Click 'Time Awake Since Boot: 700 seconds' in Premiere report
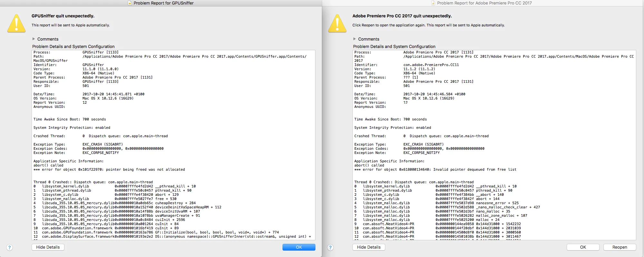This screenshot has height=257, width=644. tap(390, 119)
